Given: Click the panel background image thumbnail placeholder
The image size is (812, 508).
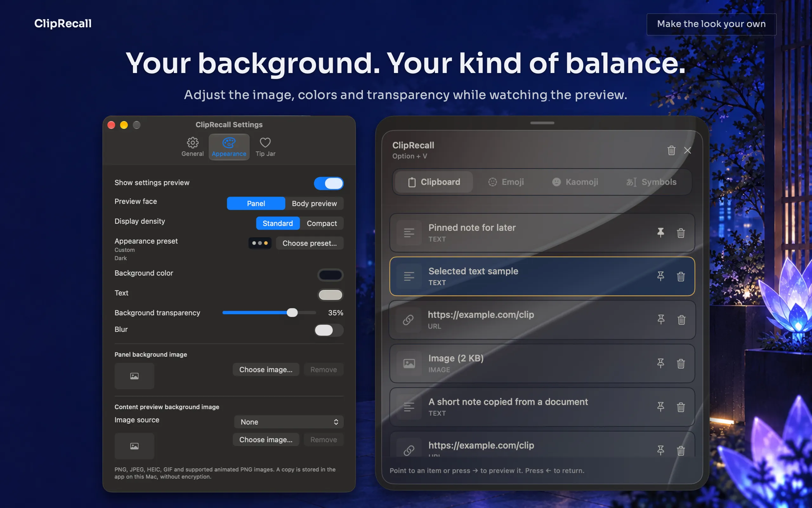Looking at the screenshot, I should pyautogui.click(x=134, y=376).
